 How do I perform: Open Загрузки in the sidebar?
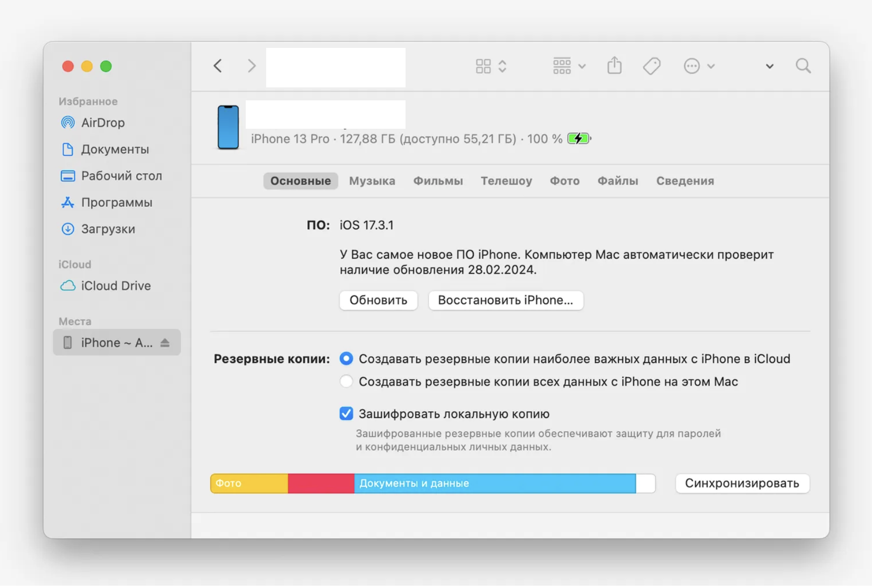(116, 229)
